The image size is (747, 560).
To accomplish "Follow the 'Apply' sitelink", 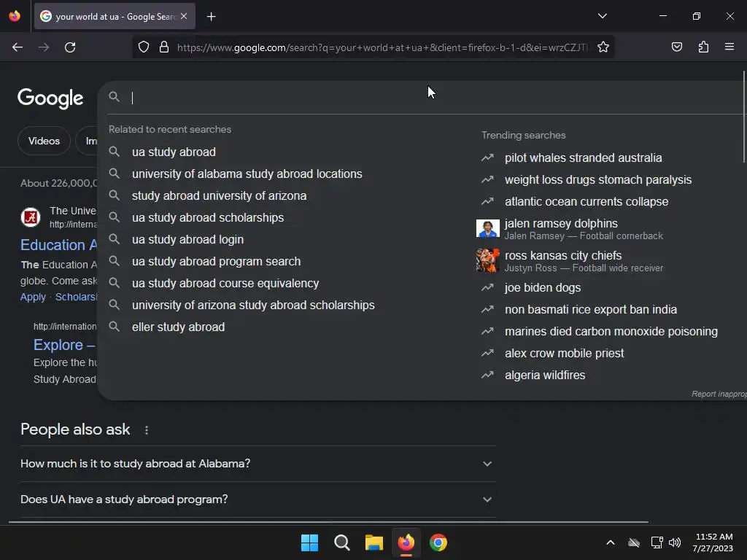I will [33, 297].
